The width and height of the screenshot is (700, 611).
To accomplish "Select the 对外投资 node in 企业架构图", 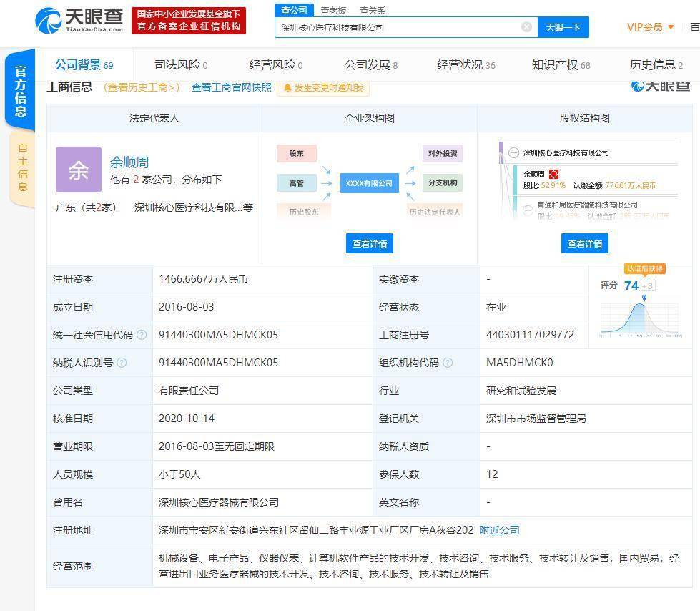I will (442, 153).
